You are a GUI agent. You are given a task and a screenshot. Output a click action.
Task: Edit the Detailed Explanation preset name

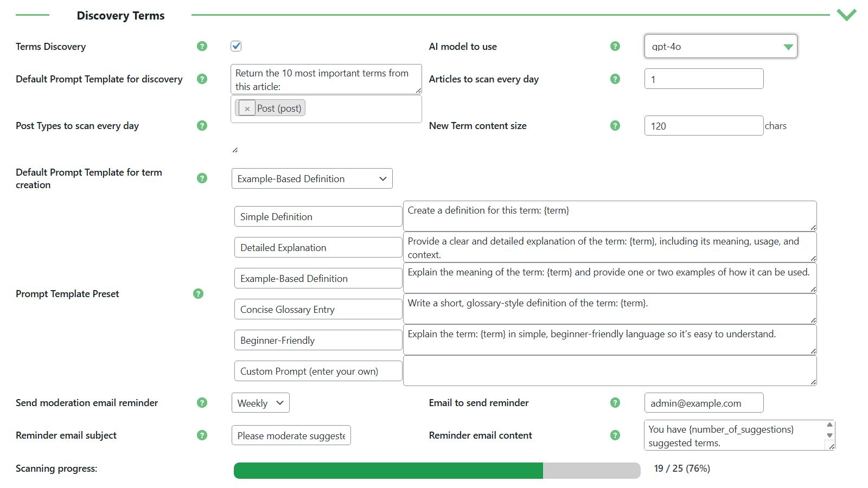point(318,247)
